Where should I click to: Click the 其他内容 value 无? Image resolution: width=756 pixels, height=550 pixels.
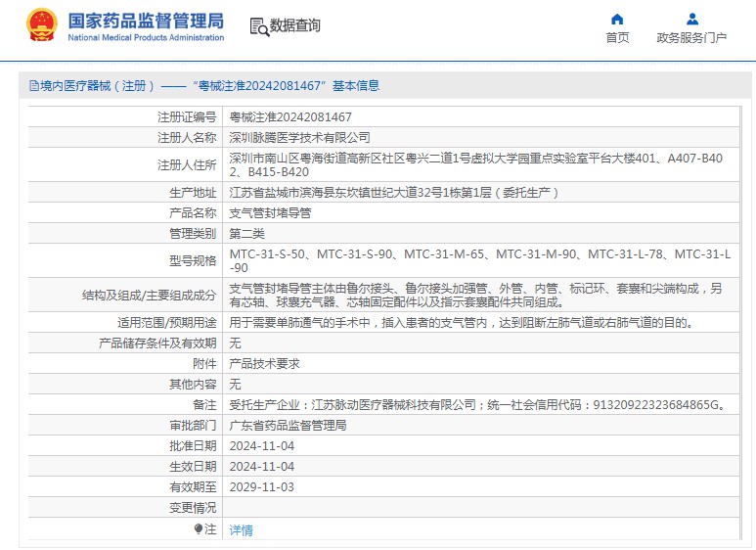(235, 384)
